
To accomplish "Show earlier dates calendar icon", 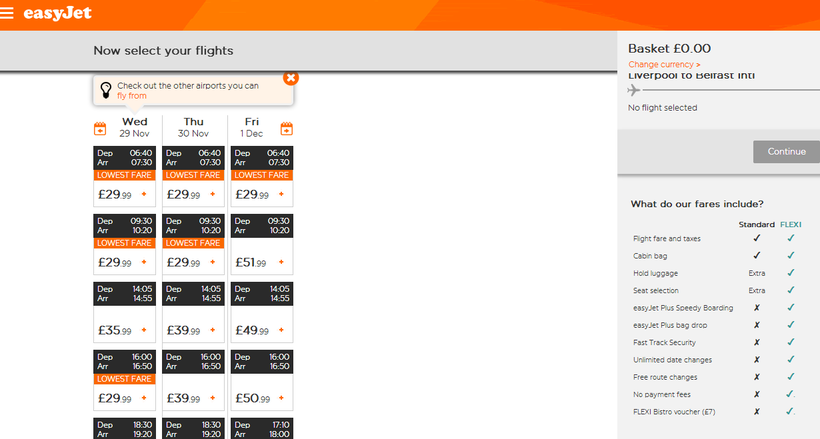I will [100, 129].
